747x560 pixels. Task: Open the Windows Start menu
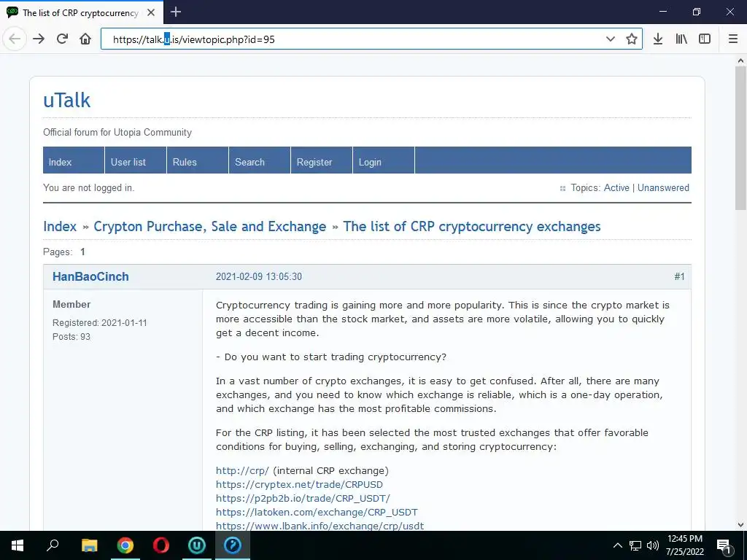point(18,545)
